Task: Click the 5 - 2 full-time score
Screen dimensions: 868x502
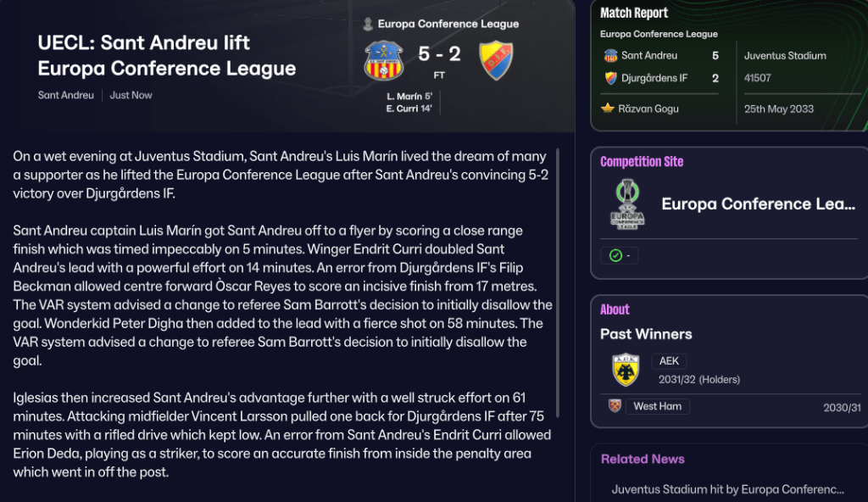Action: 439,54
